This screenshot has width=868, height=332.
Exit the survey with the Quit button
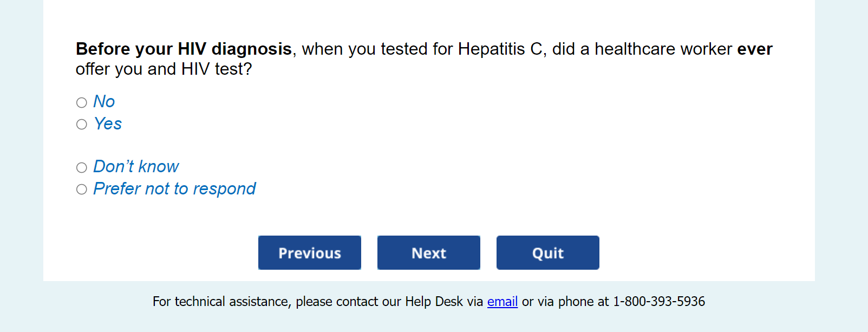[547, 252]
